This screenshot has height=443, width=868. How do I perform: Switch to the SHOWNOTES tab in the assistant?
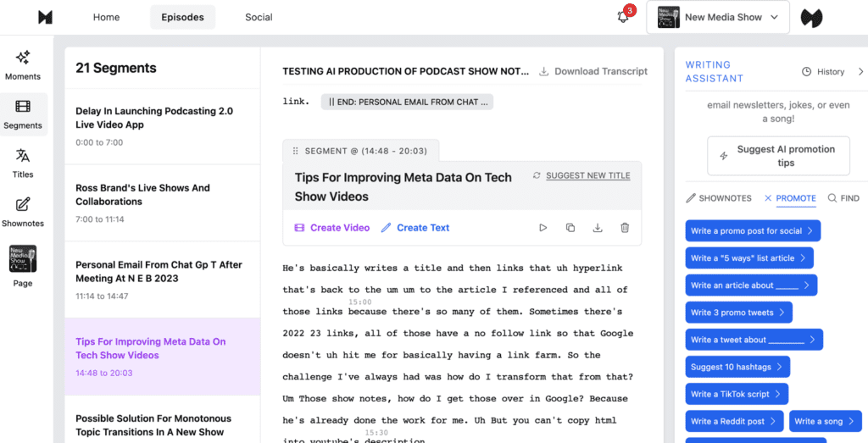click(719, 198)
